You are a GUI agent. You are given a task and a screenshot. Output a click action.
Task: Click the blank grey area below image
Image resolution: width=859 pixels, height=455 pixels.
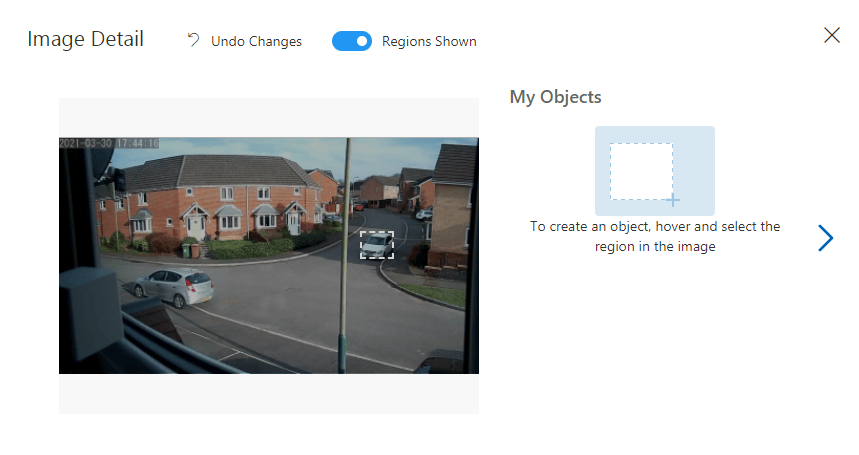[268, 394]
